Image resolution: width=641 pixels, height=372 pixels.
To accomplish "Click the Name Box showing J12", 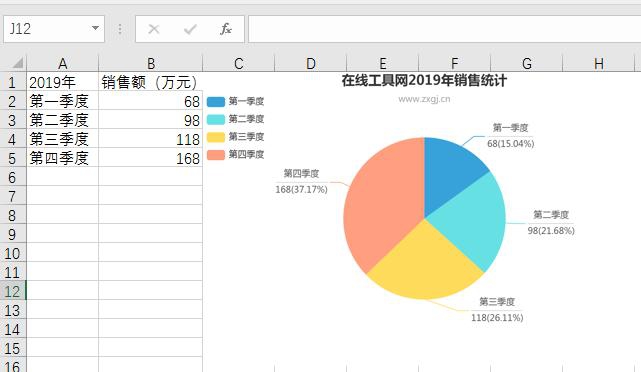I will (54, 29).
